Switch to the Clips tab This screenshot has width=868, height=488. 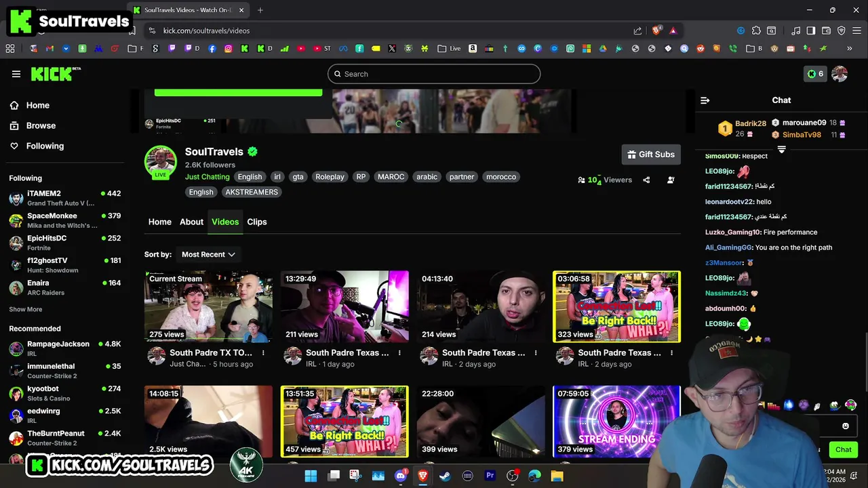coord(257,222)
